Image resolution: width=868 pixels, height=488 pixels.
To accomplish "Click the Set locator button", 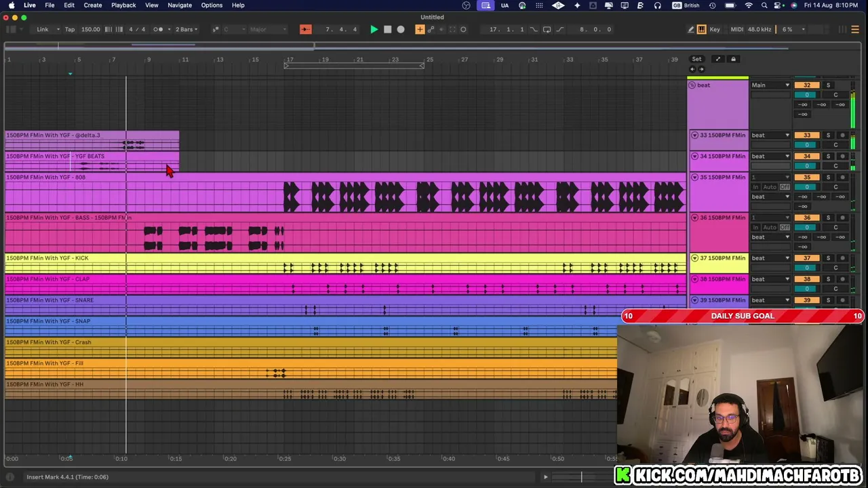I will tap(696, 59).
